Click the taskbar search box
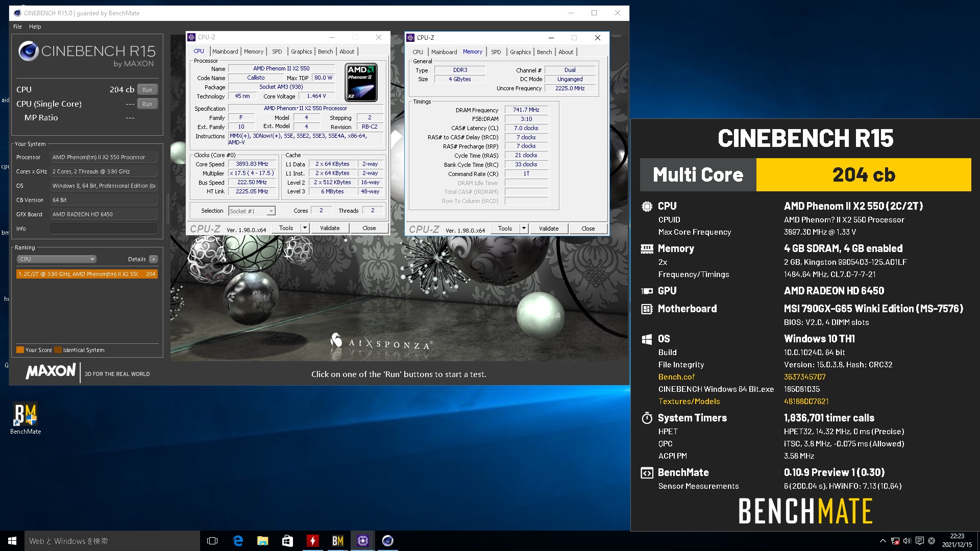Viewport: 980px width, 551px height. [x=112, y=541]
